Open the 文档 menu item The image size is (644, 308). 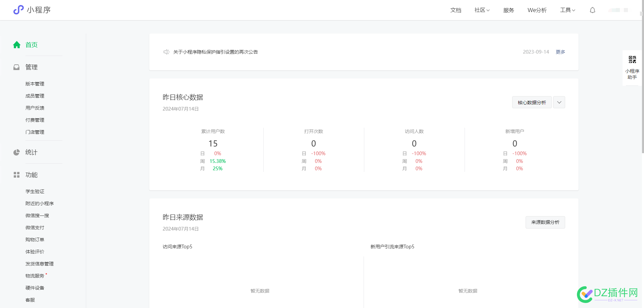(455, 10)
